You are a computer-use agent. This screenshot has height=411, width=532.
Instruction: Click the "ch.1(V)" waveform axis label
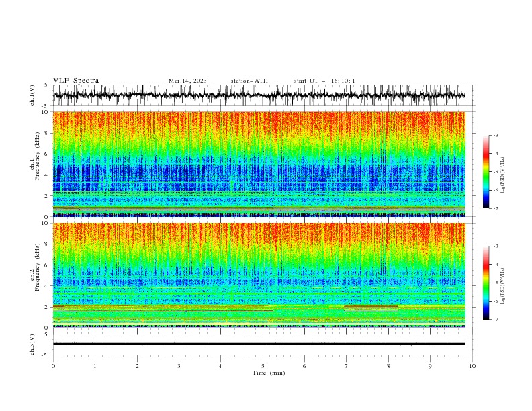(32, 95)
